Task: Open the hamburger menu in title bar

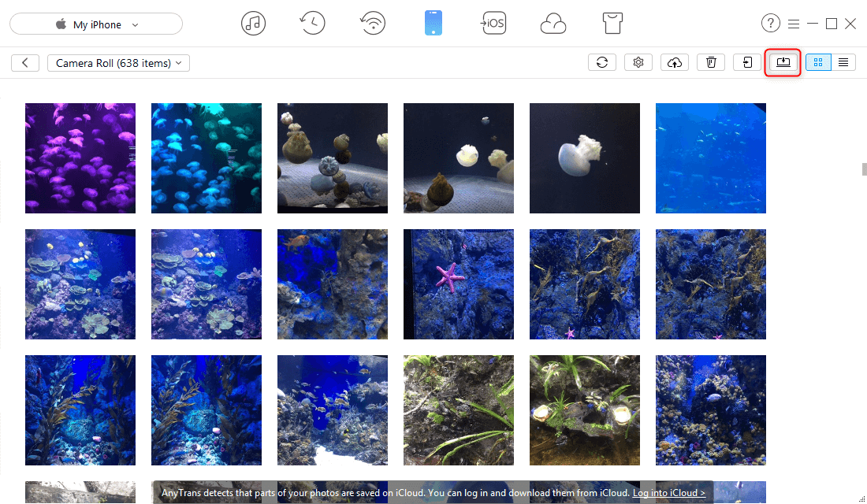Action: [794, 24]
